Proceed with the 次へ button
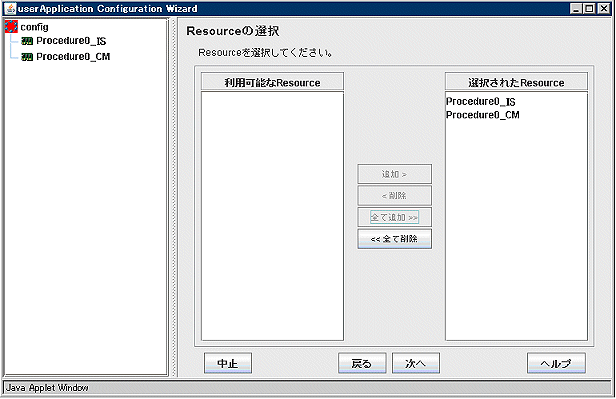 416,363
